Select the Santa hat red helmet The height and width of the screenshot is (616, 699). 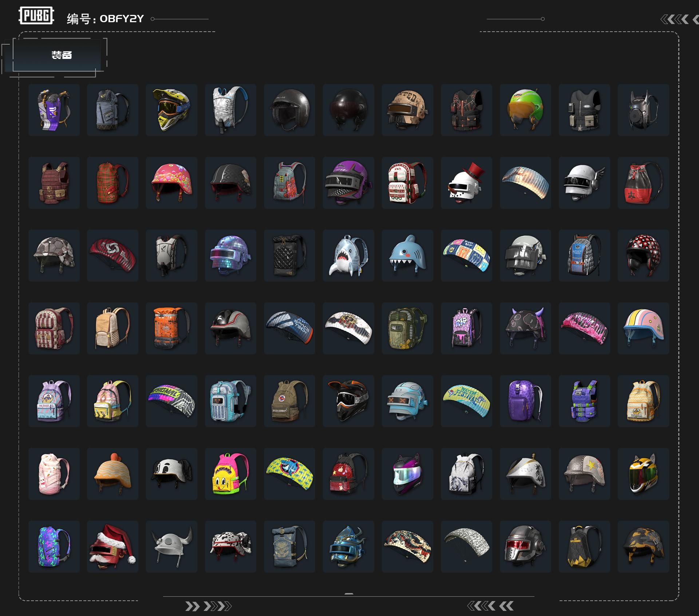coord(112,546)
